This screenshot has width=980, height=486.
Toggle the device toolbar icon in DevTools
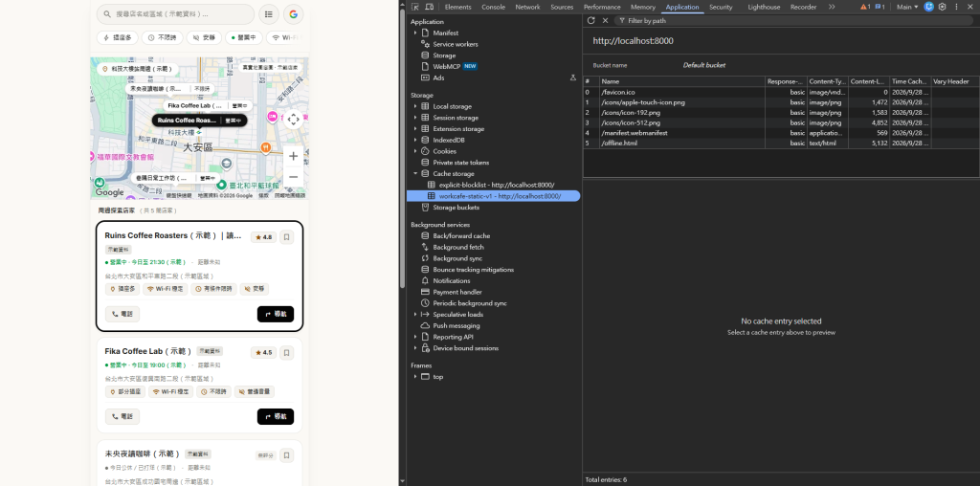coord(430,7)
